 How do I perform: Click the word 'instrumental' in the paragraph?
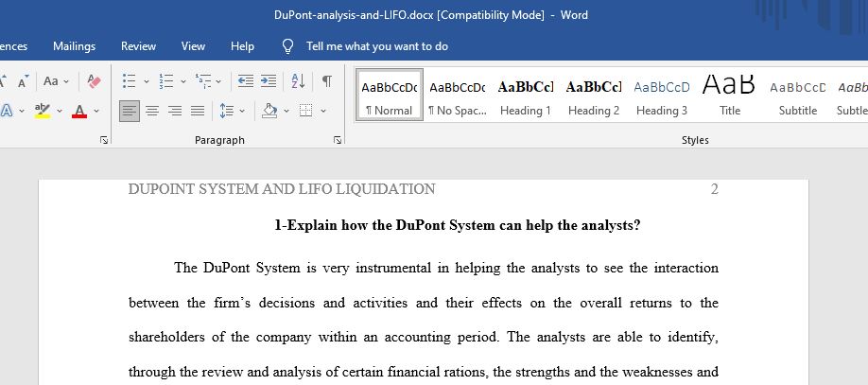point(393,268)
